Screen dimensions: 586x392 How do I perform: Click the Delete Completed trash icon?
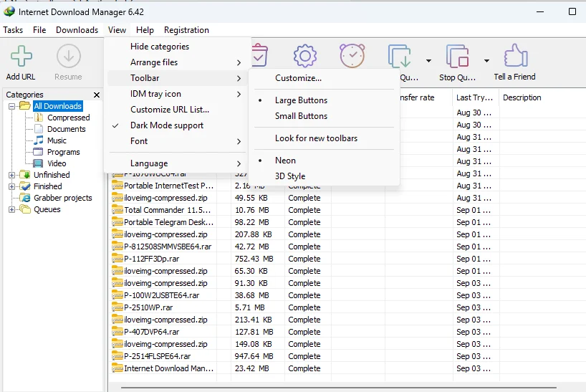259,55
